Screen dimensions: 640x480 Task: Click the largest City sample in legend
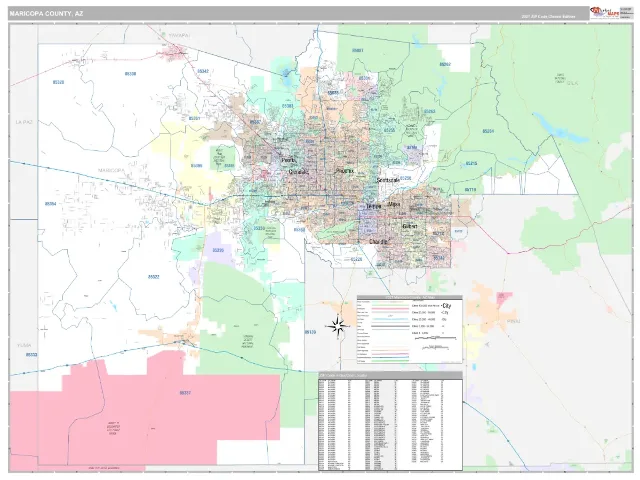(x=447, y=305)
